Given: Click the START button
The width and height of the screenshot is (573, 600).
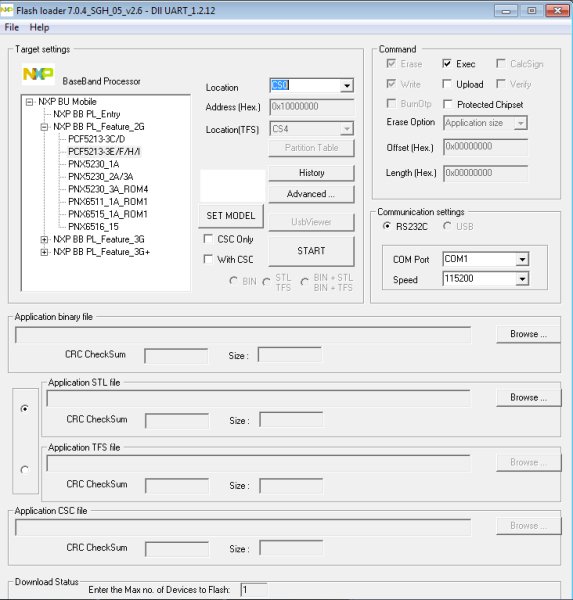Looking at the screenshot, I should coord(311,251).
